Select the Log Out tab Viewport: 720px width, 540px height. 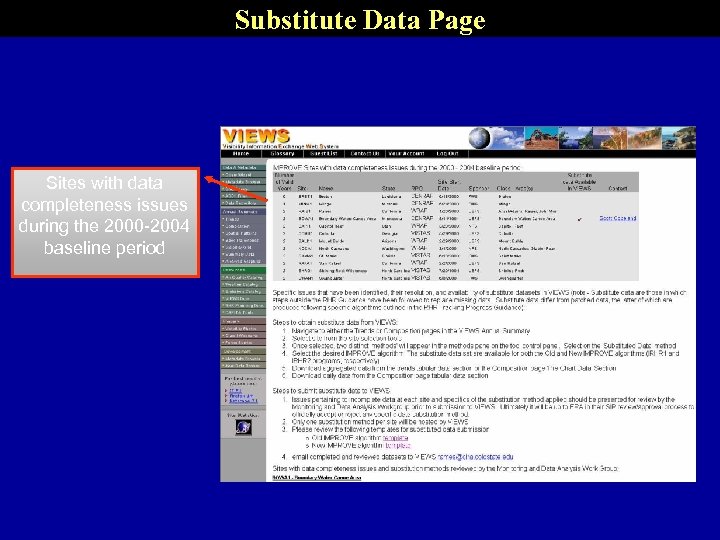(x=447, y=154)
